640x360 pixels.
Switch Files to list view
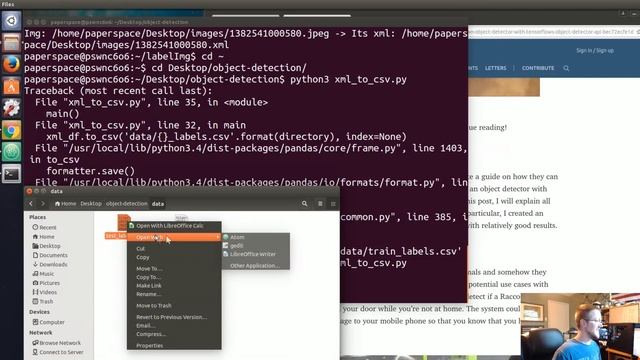coord(320,203)
